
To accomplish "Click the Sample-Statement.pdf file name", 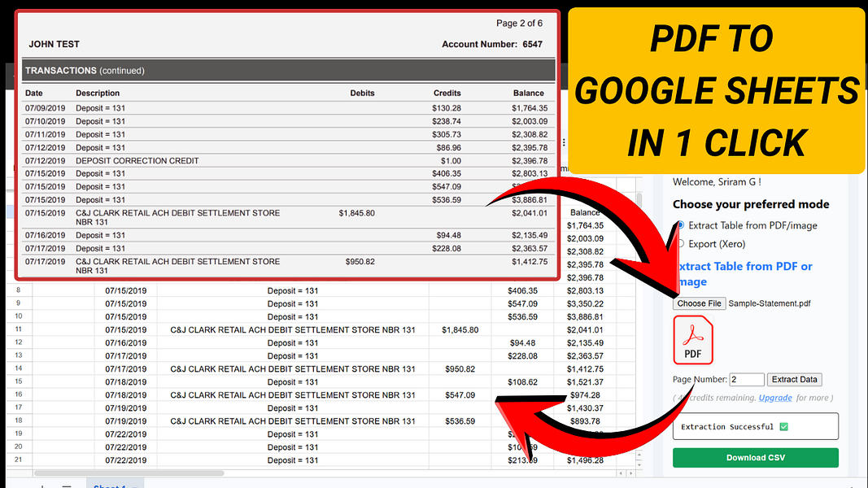I will (770, 303).
